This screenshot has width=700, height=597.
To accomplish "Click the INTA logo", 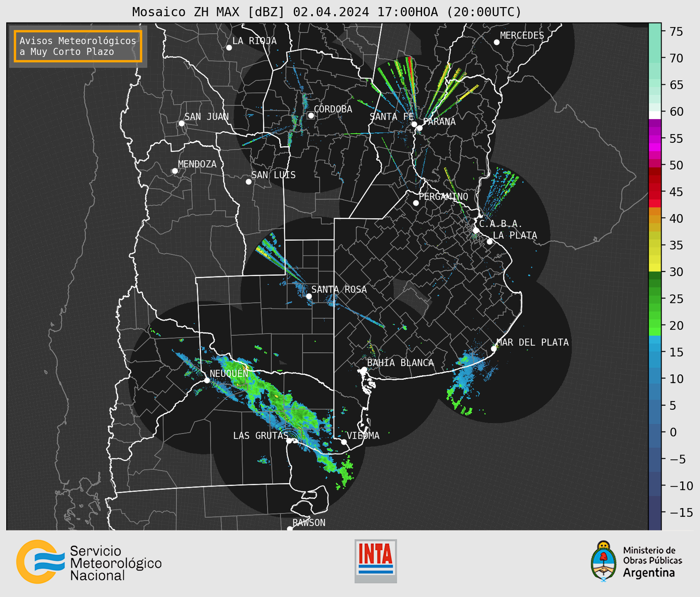I will click(x=376, y=561).
